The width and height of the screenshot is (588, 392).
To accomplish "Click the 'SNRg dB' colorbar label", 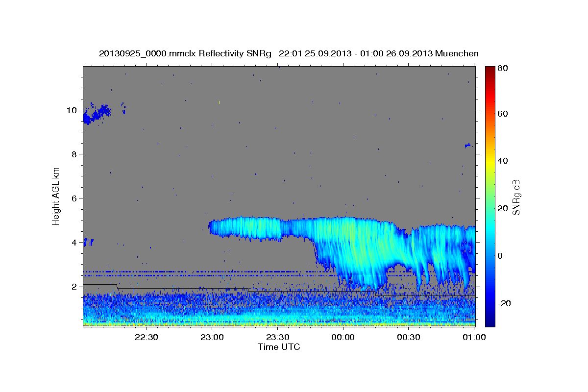I will tap(516, 197).
